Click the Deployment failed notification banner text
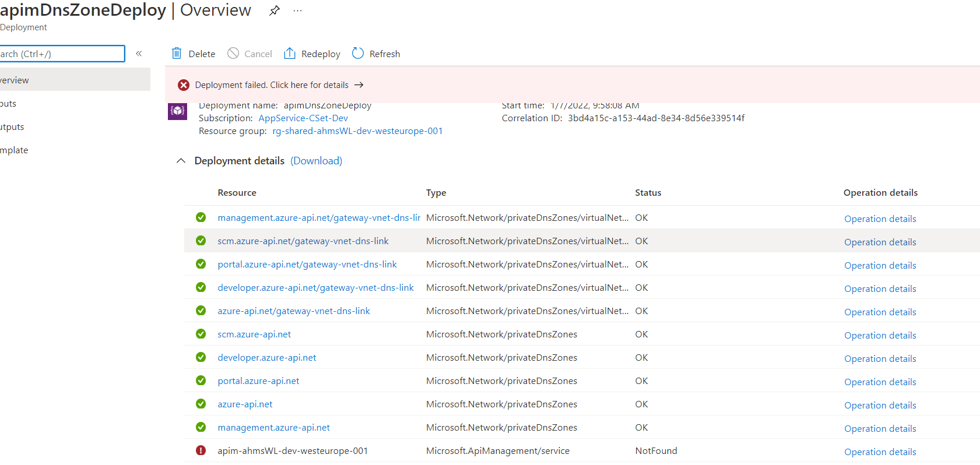The height and width of the screenshot is (465, 980). tap(272, 85)
